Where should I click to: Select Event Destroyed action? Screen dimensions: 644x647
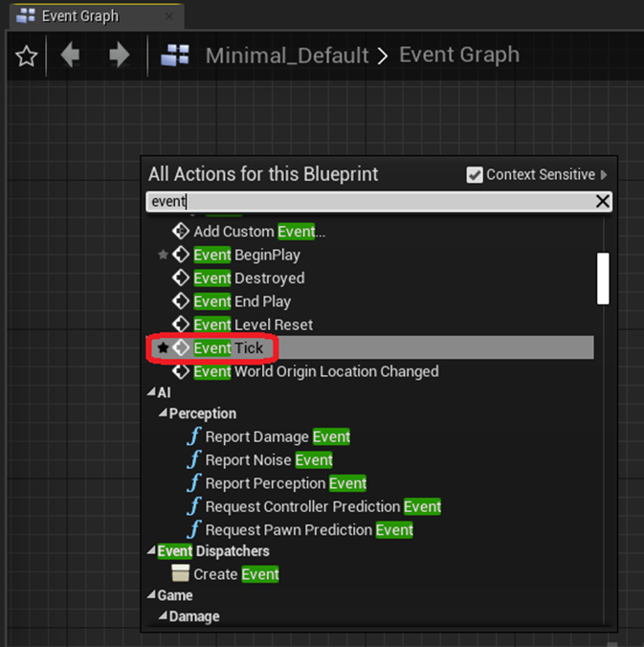click(249, 279)
